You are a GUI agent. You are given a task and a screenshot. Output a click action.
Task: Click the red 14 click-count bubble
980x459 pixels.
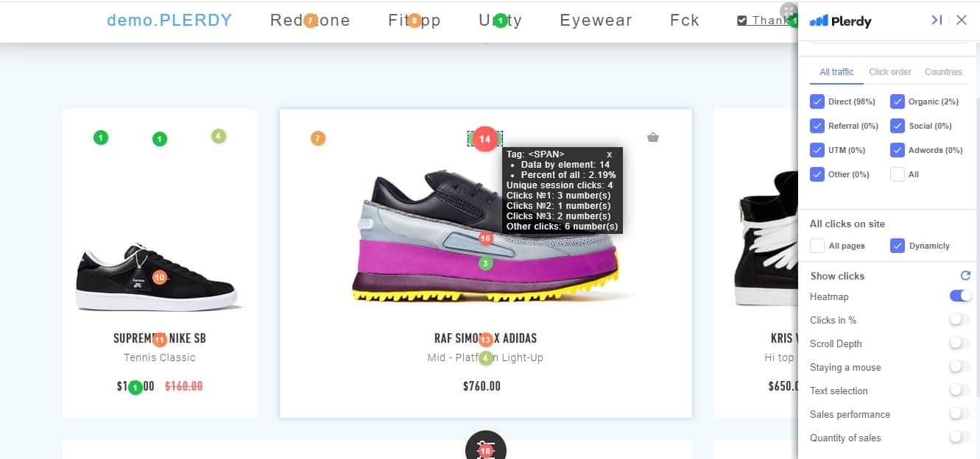click(x=484, y=139)
